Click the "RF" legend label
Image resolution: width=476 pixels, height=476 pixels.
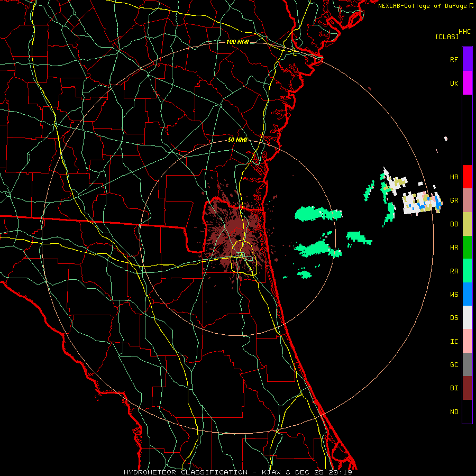click(x=454, y=59)
